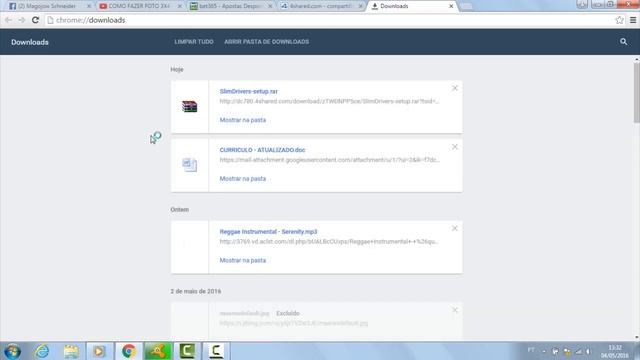Show Reggae Instrumental mp3 in folder
The width and height of the screenshot is (640, 360).
coord(242,260)
